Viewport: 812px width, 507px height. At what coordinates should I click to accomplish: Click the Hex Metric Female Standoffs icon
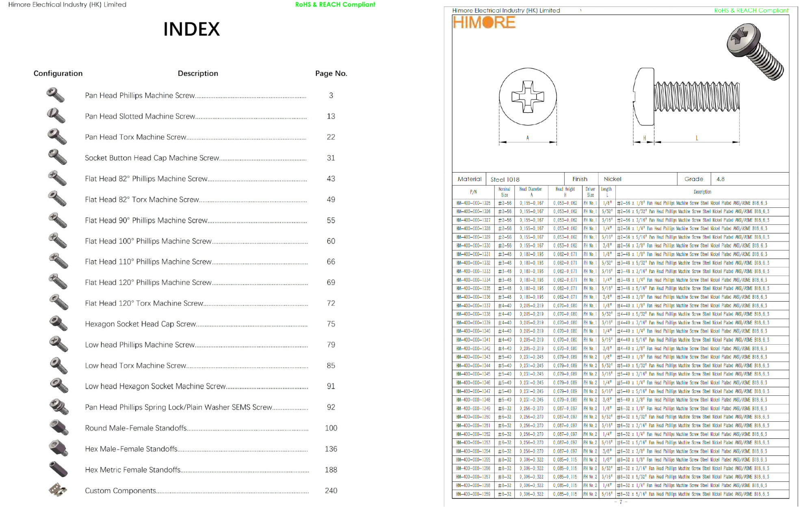(58, 469)
